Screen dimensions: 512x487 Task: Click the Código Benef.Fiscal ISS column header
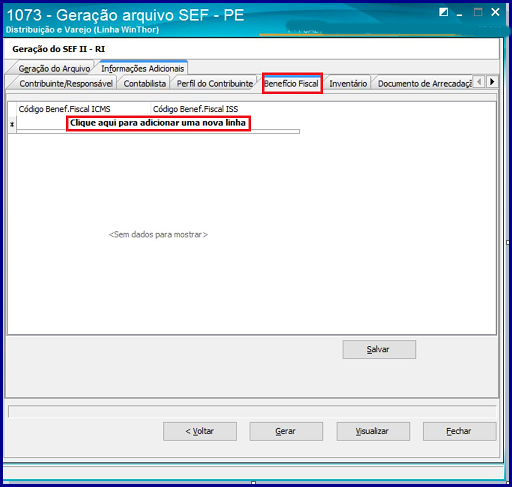(x=225, y=109)
